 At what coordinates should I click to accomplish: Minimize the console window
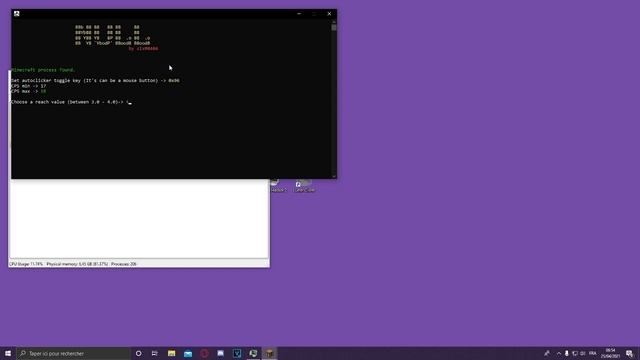click(x=299, y=13)
